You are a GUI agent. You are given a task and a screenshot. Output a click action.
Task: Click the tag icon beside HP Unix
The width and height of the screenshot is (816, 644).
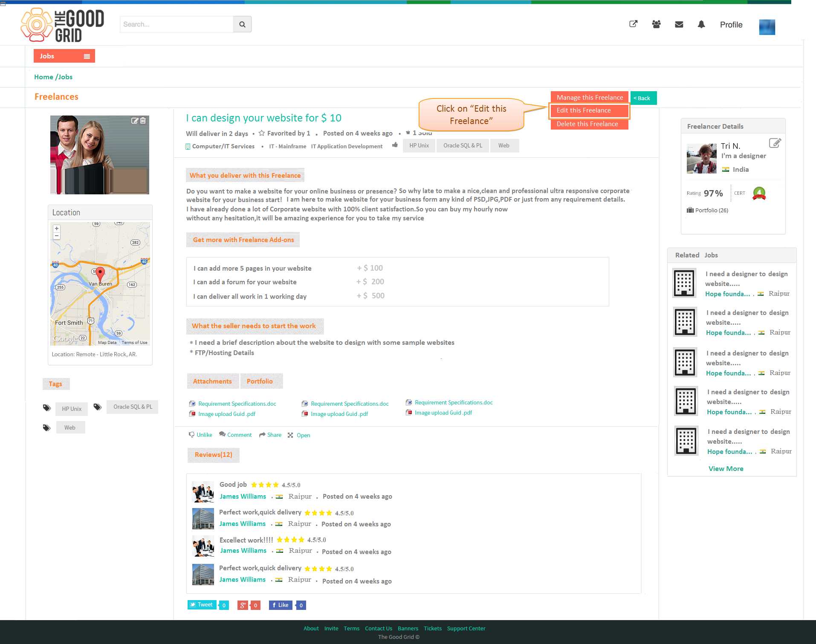pos(47,408)
